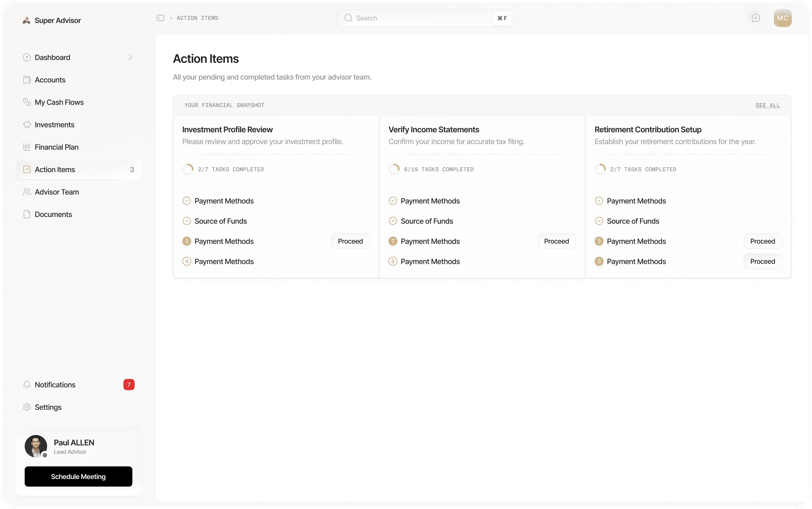Open the MC user avatar menu
The width and height of the screenshot is (812, 509).
tap(782, 18)
